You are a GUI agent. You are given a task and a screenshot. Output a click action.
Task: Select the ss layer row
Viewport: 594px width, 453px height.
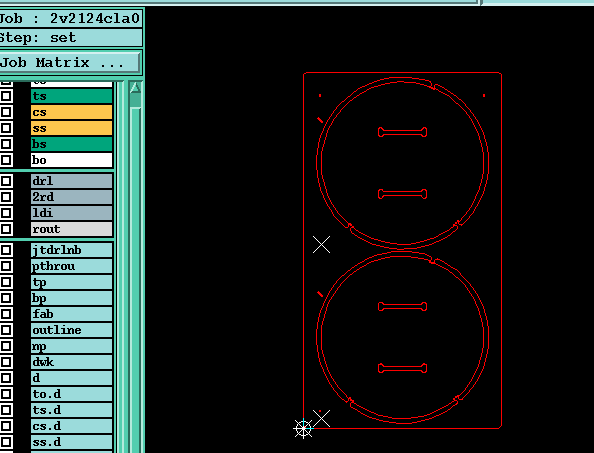tap(72, 128)
